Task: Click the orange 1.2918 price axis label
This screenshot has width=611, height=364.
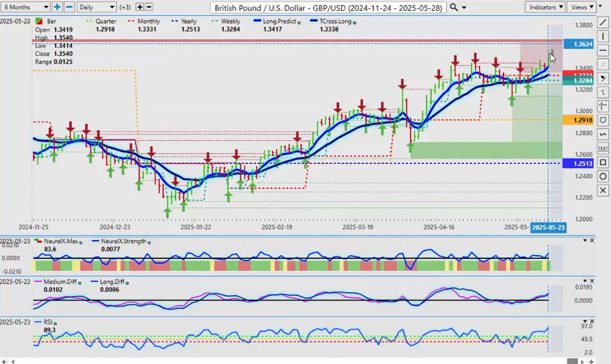Action: point(578,120)
